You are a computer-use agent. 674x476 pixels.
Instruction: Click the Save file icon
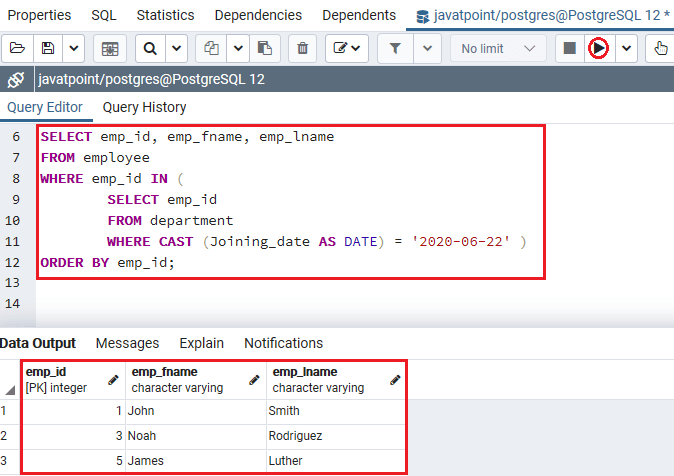47,48
